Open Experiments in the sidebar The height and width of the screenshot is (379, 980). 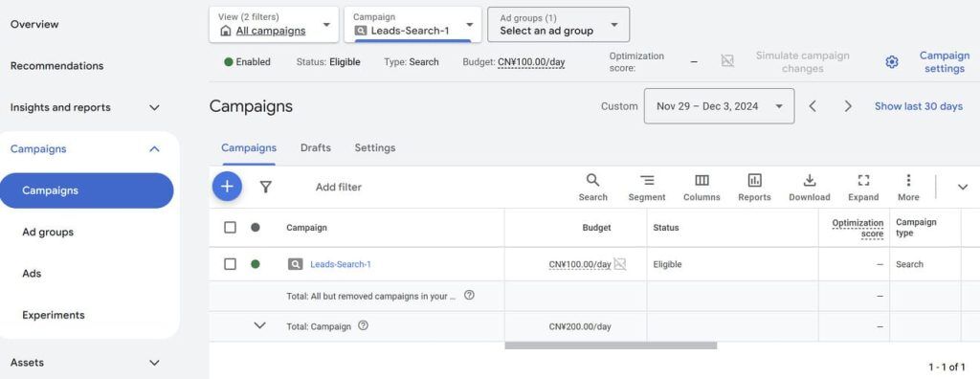pos(54,315)
